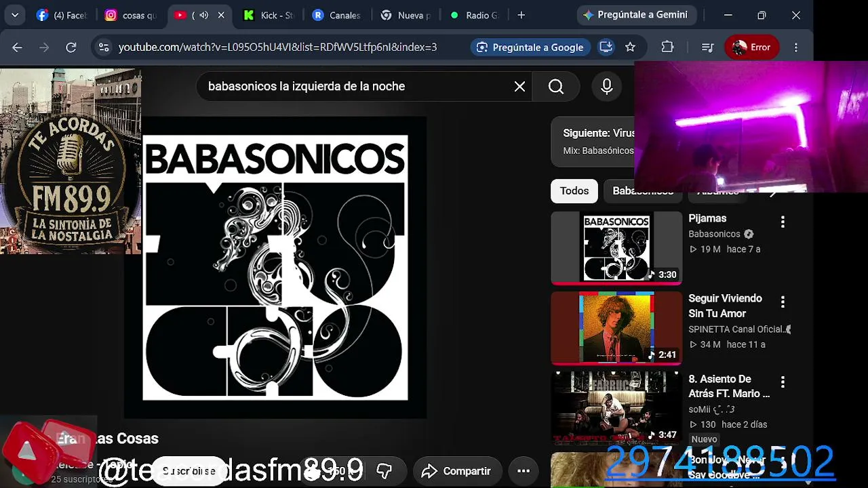
Task: Switch to the Nueva p tab
Action: (406, 15)
